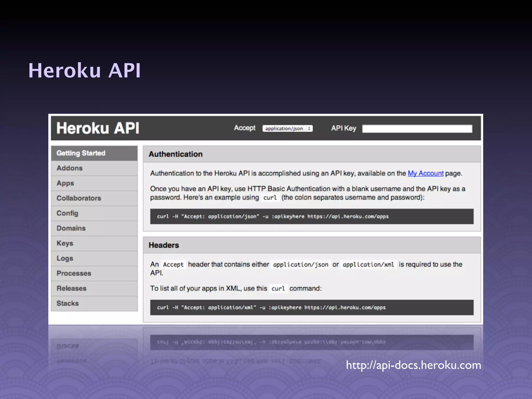The width and height of the screenshot is (532, 399).
Task: Open the Config sidebar section
Action: coord(94,213)
